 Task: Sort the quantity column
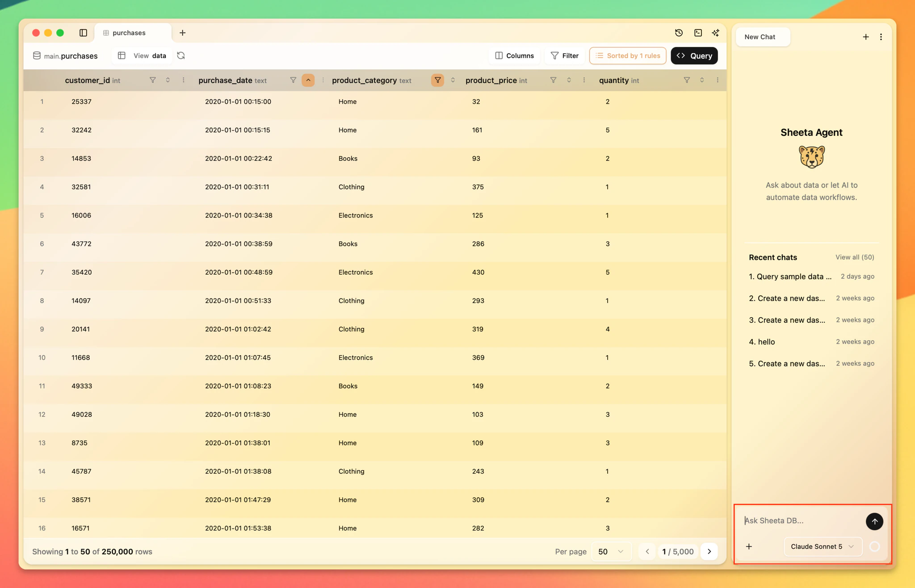(702, 80)
